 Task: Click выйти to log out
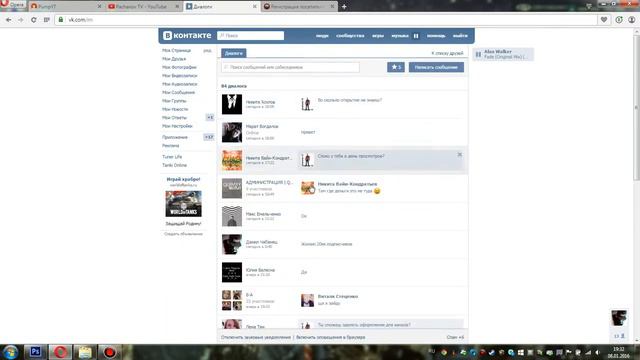click(460, 36)
